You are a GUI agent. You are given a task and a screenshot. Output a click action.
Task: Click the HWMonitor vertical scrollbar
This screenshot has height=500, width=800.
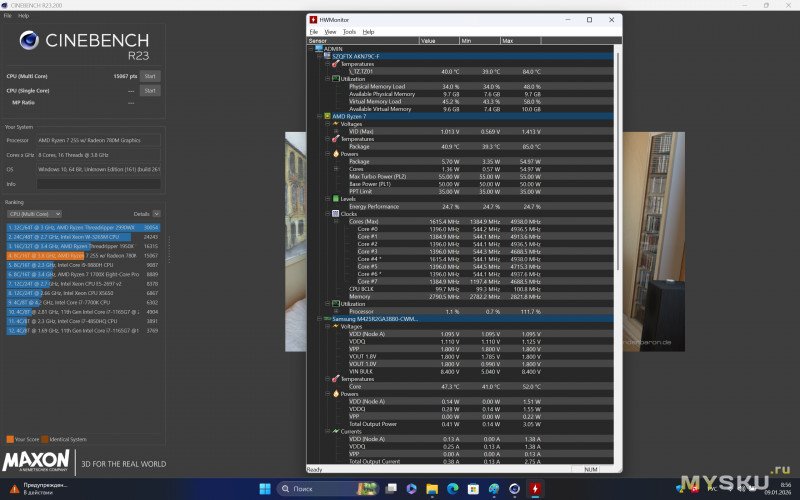[x=618, y=250]
